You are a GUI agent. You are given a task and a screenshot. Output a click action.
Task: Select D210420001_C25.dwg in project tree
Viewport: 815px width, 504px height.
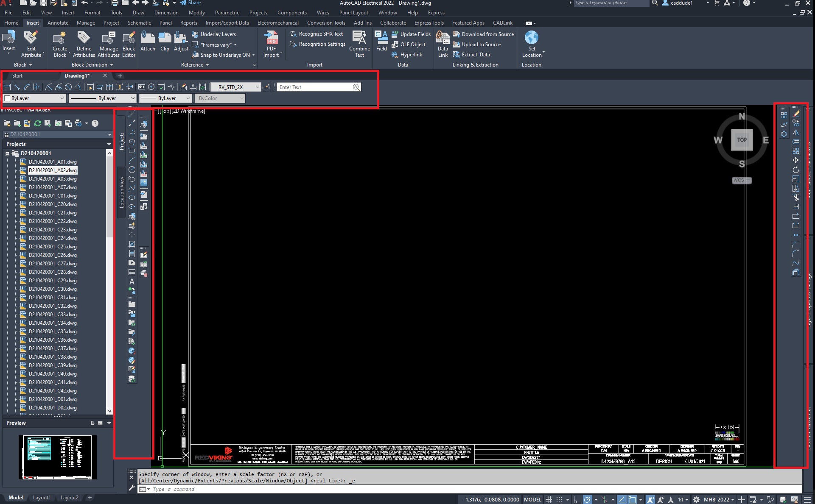(53, 247)
